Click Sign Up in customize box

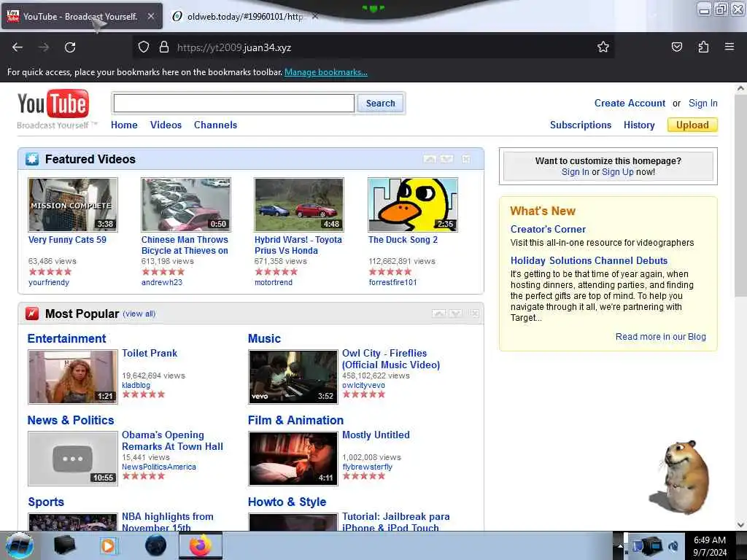point(617,172)
